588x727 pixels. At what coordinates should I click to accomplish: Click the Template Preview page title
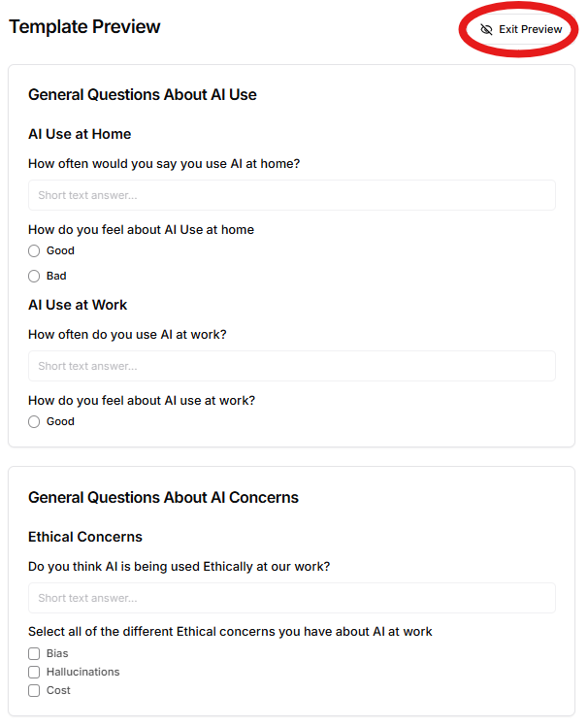pyautogui.click(x=84, y=27)
